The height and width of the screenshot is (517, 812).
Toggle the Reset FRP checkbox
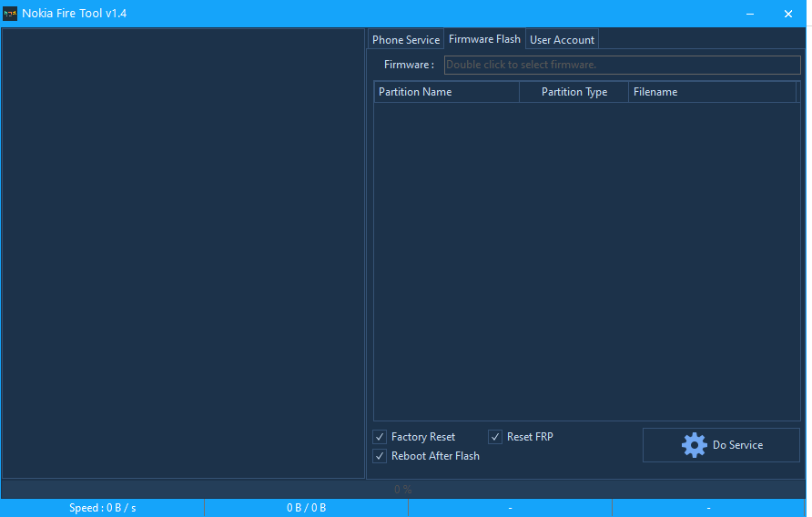click(495, 437)
